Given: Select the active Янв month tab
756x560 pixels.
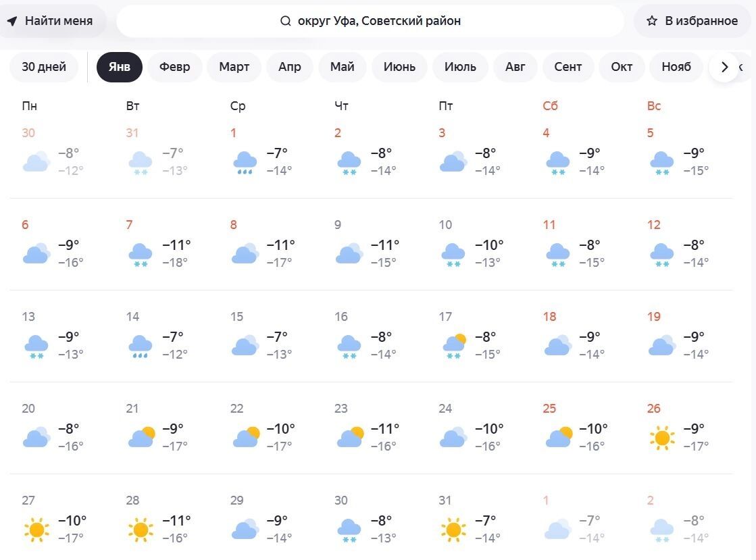Looking at the screenshot, I should point(120,67).
